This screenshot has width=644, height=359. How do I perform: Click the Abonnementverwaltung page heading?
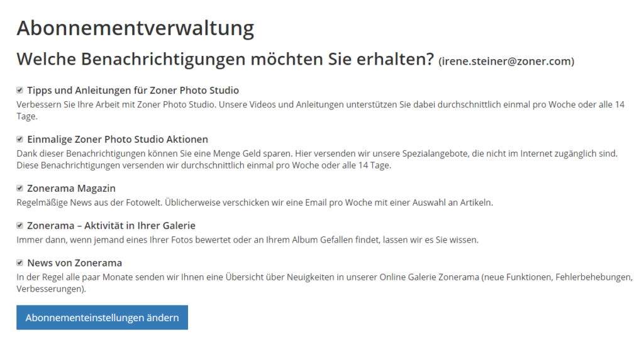coord(136,28)
